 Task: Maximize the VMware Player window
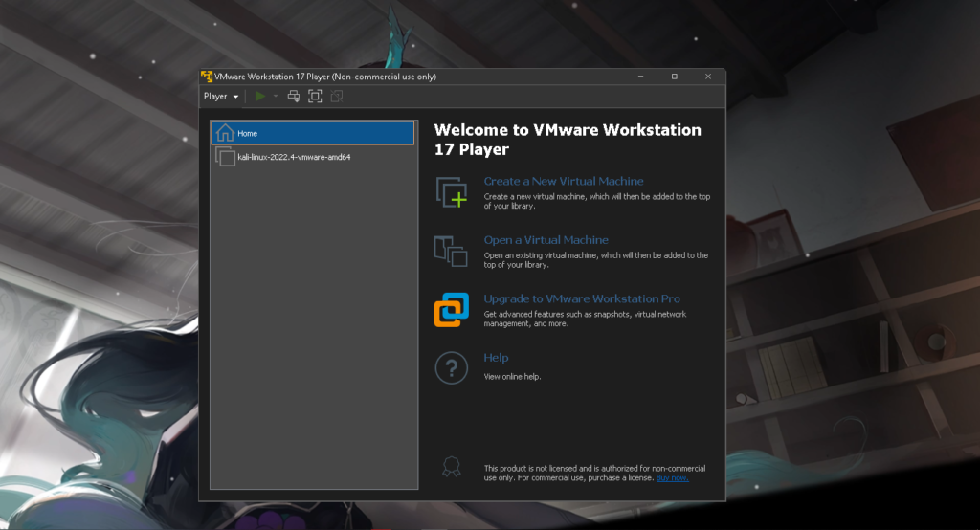(675, 77)
